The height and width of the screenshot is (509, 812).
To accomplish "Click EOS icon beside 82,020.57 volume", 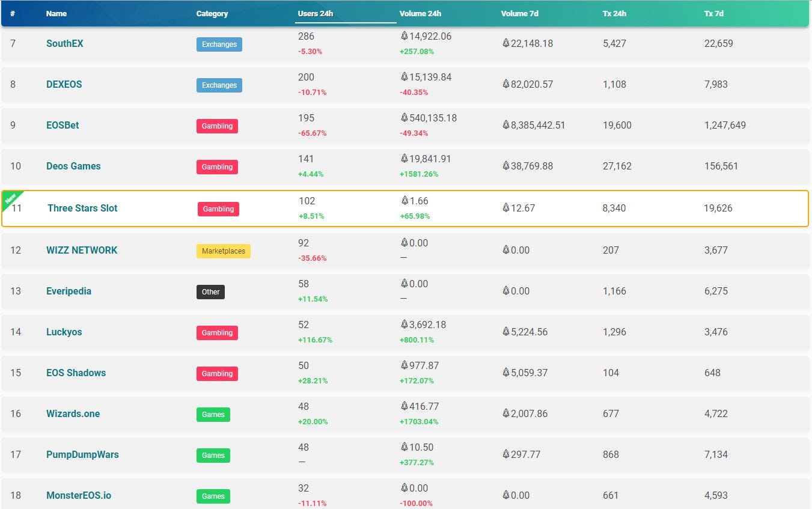I will coord(505,84).
